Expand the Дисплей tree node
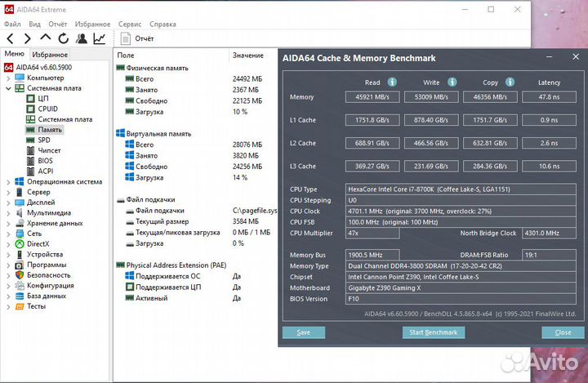The image size is (588, 383). pos(9,203)
